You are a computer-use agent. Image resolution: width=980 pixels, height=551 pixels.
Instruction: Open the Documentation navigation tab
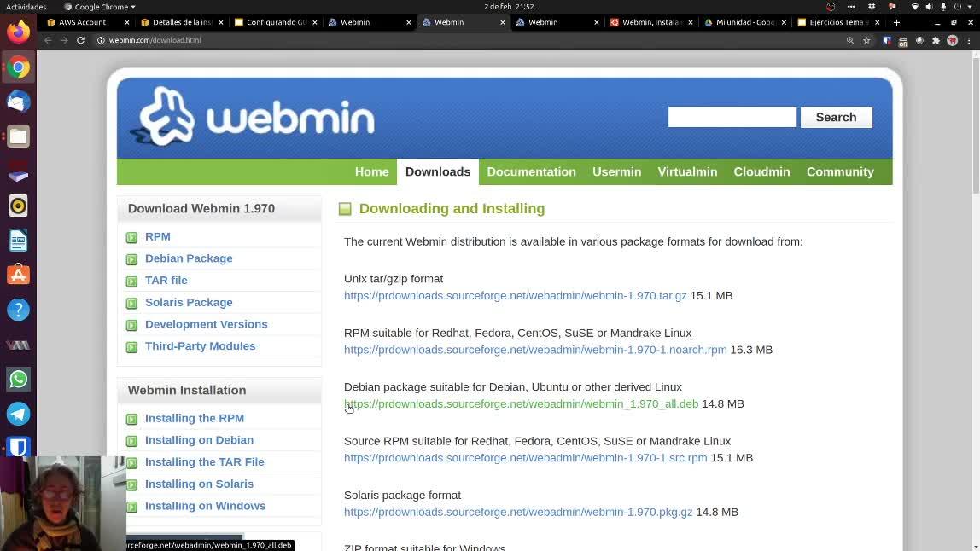(x=531, y=171)
